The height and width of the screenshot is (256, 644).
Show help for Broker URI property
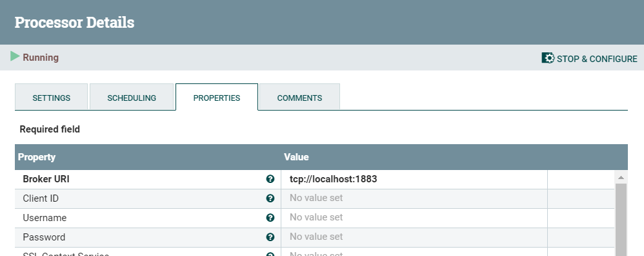pyautogui.click(x=270, y=179)
